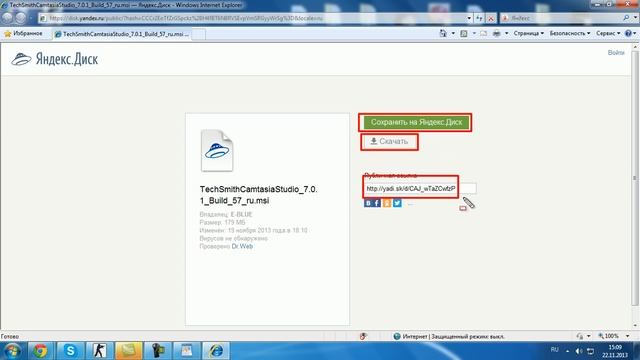This screenshot has width=640, height=360.
Task: Expand the Print dropdown arrow
Action: click(507, 33)
